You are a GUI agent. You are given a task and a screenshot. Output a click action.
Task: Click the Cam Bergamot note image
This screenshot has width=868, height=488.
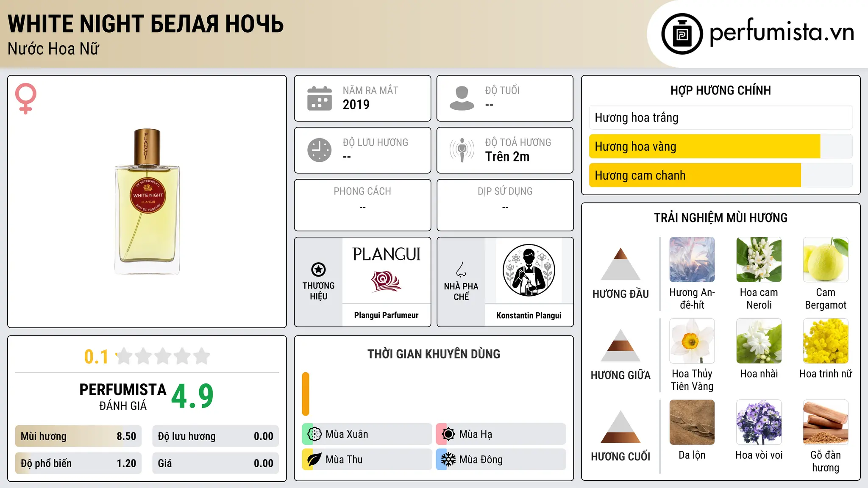pyautogui.click(x=826, y=260)
